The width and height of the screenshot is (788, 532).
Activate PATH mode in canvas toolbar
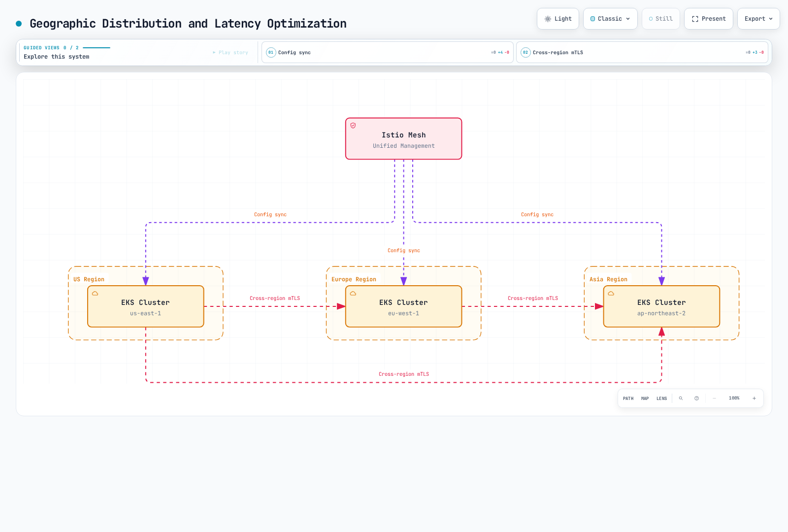pyautogui.click(x=628, y=399)
